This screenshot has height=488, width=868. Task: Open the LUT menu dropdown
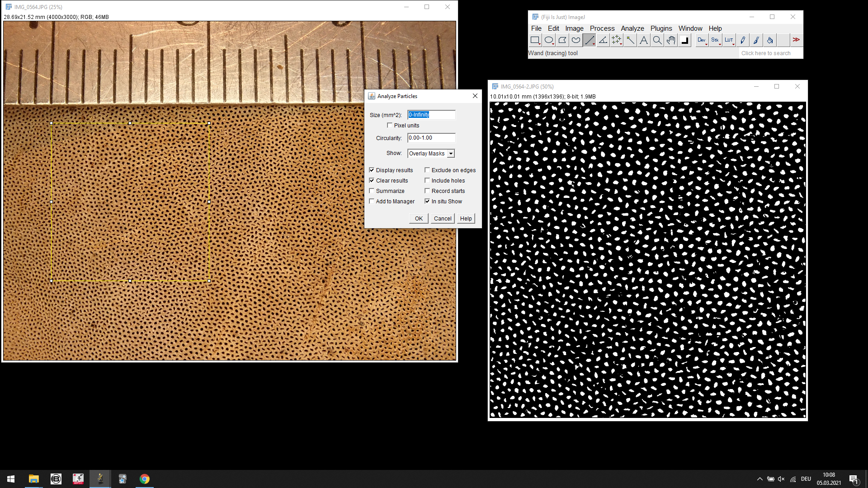point(729,40)
